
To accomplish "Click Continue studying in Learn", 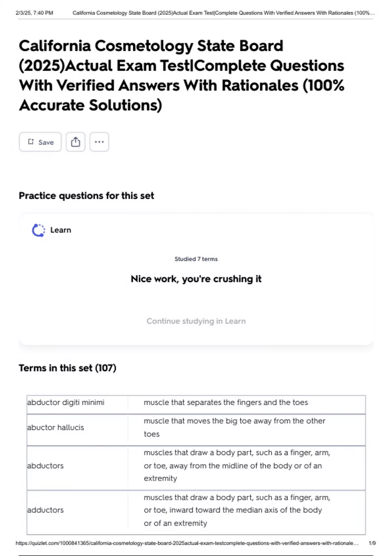I will tap(196, 321).
